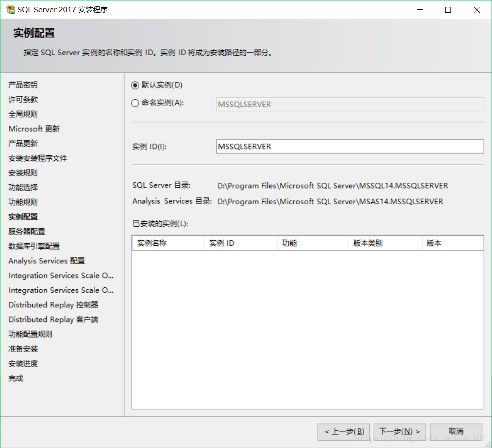Viewport: 492px width, 448px height.
Task: Select the 默认实例(D) radio button
Action: tap(135, 85)
